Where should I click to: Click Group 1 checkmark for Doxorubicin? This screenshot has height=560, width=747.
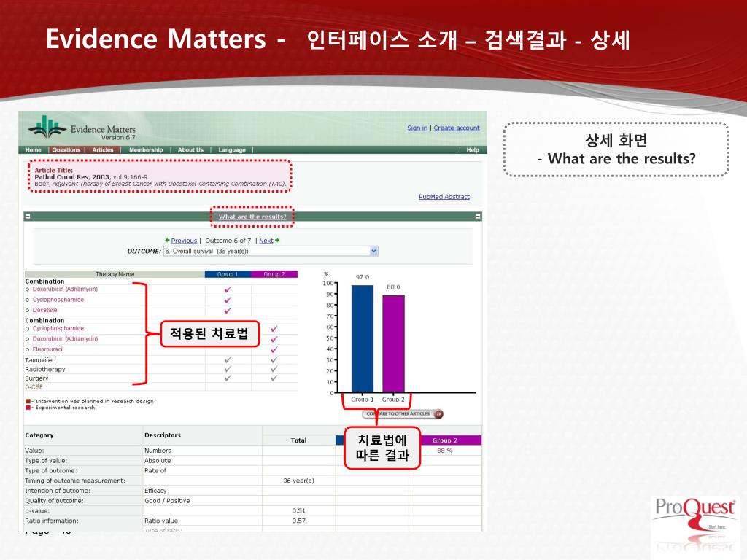[x=228, y=289]
